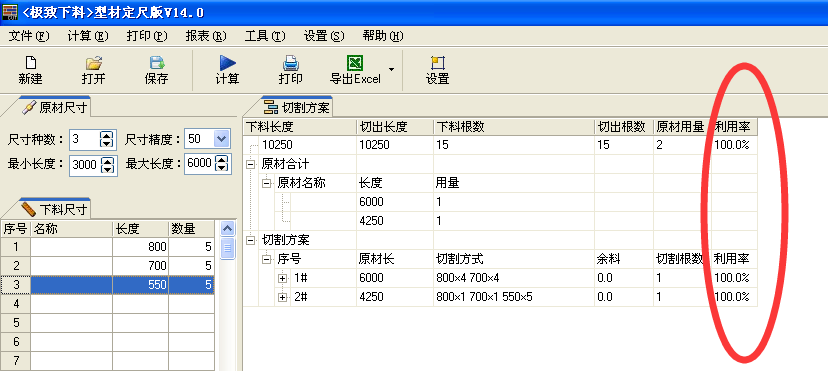This screenshot has width=828, height=371.
Task: Click the highlighted length cell 550
Action: pos(140,285)
